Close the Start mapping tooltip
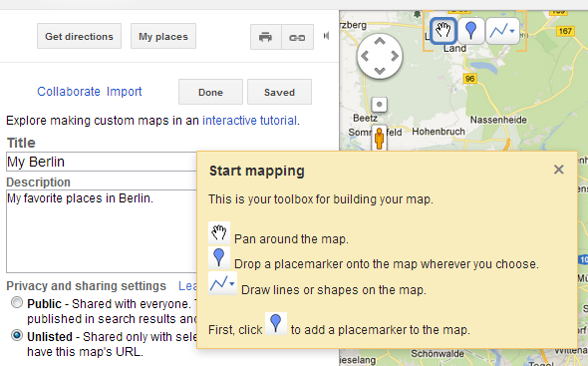Viewport: 588px width, 366px height. click(559, 170)
